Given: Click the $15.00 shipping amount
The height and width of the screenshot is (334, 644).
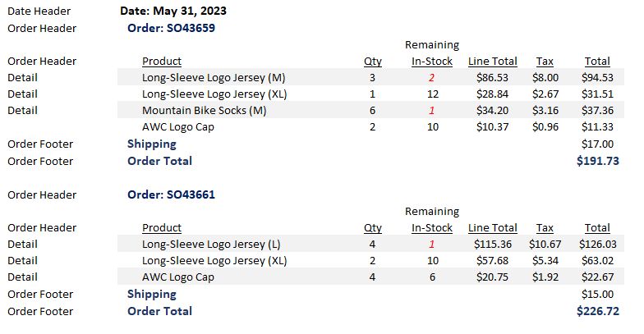Looking at the screenshot, I should point(598,294).
